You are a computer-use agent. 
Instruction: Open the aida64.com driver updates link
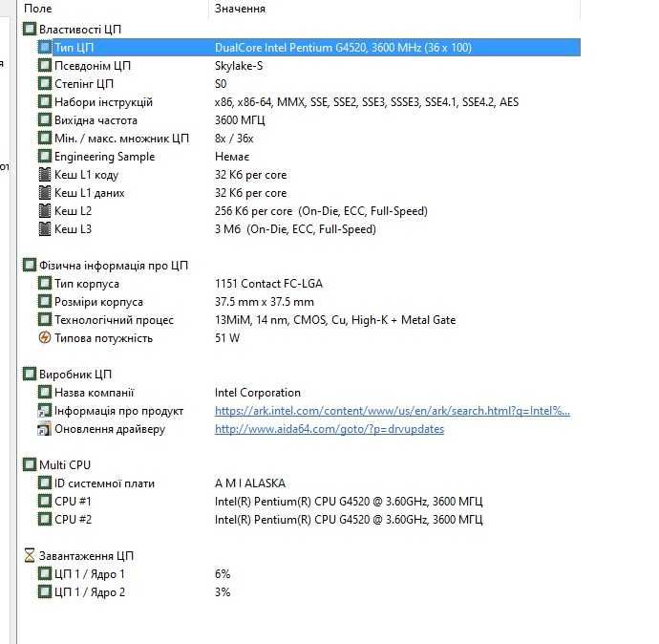329,429
